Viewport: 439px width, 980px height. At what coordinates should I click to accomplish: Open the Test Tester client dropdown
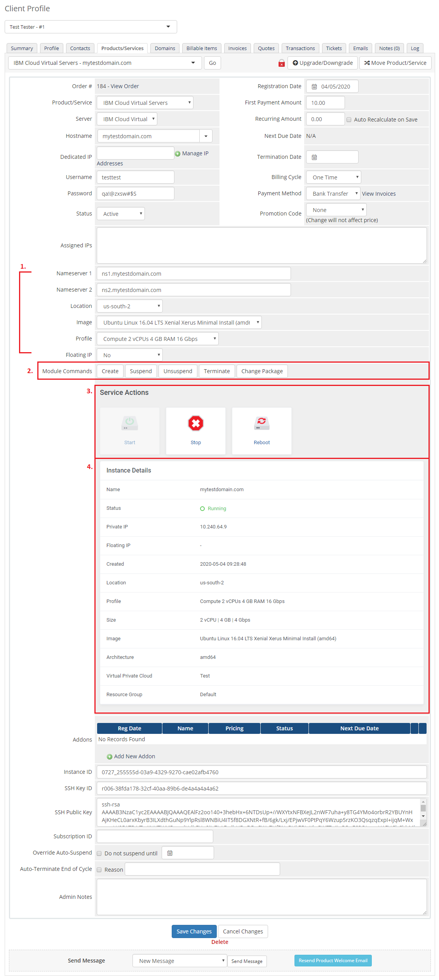[91, 27]
